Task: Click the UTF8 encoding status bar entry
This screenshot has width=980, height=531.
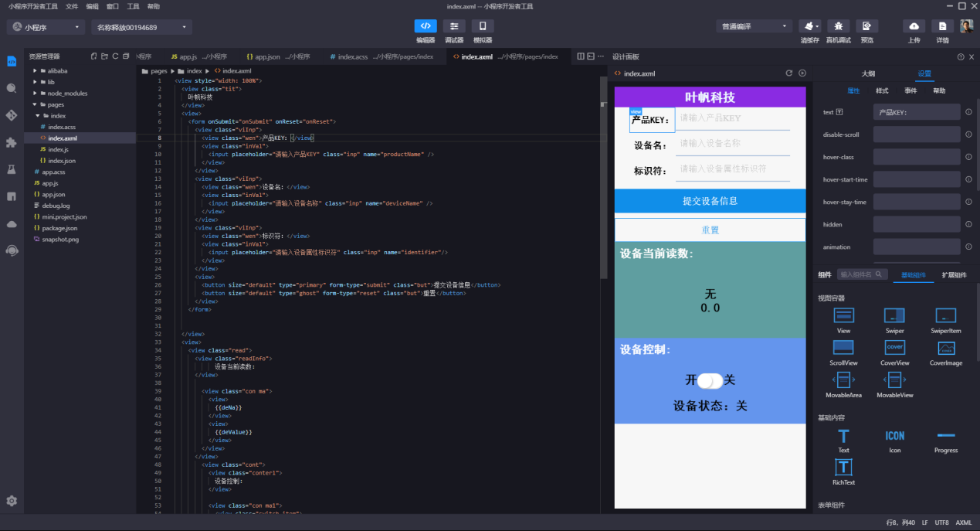Action: tap(942, 523)
